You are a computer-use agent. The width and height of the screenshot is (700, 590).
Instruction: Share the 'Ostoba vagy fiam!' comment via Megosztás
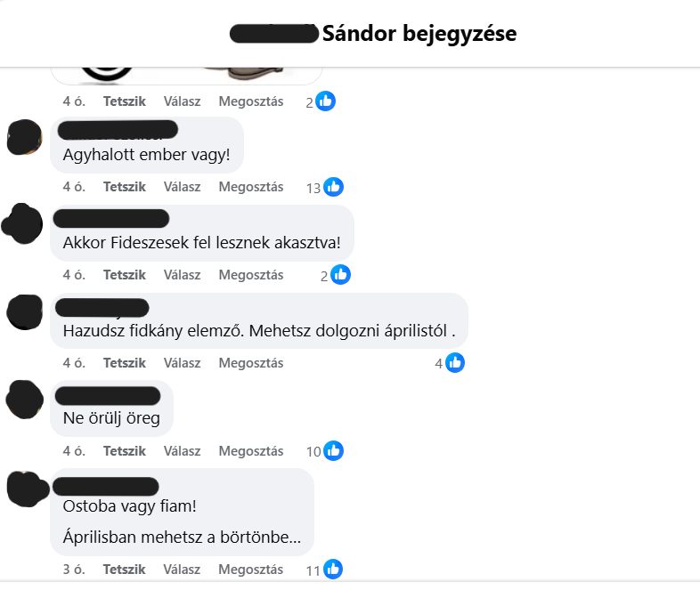pos(250,569)
